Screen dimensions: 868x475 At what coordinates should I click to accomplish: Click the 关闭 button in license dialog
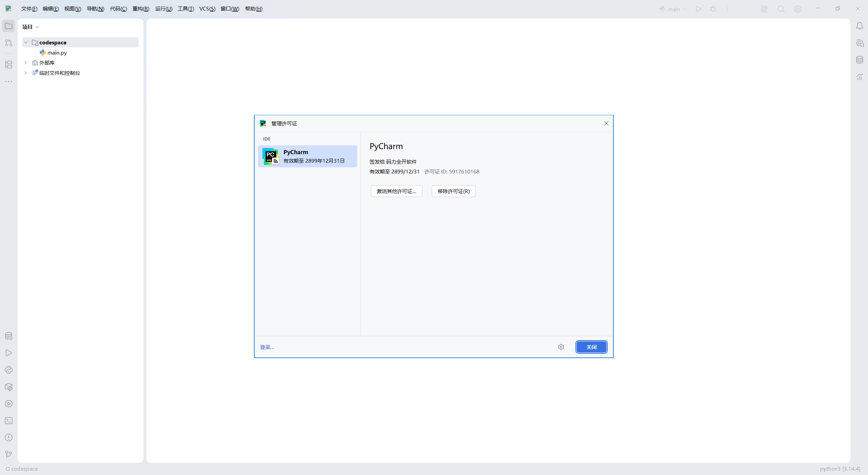click(x=591, y=347)
